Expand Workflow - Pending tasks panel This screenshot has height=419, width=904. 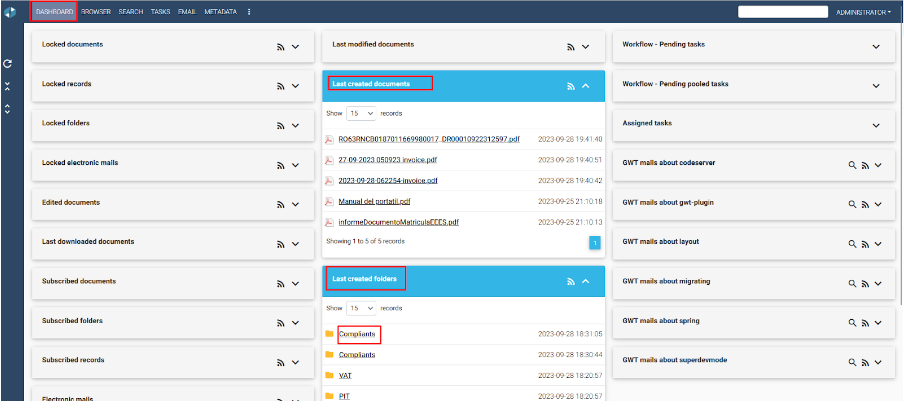[876, 47]
